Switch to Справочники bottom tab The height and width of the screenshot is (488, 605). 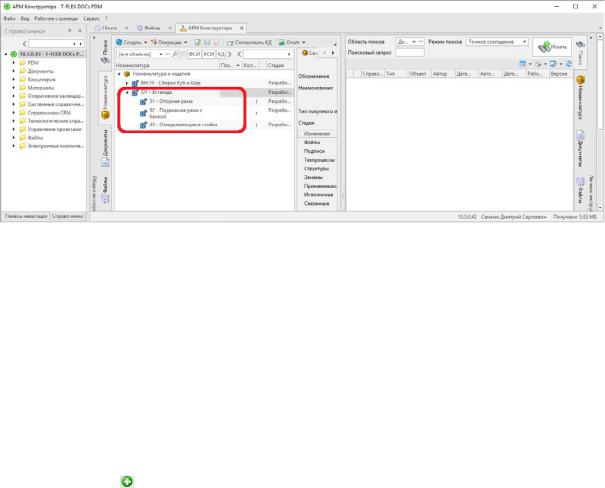tap(68, 216)
